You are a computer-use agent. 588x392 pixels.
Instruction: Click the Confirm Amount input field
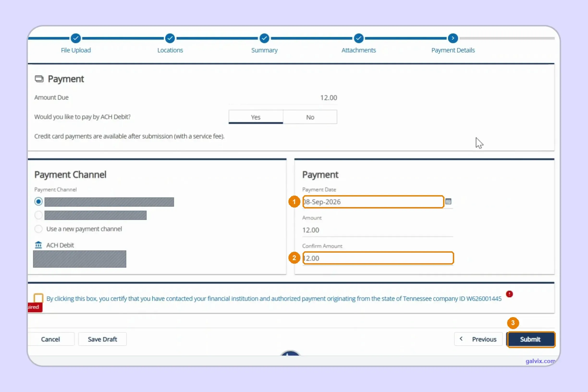pos(378,258)
